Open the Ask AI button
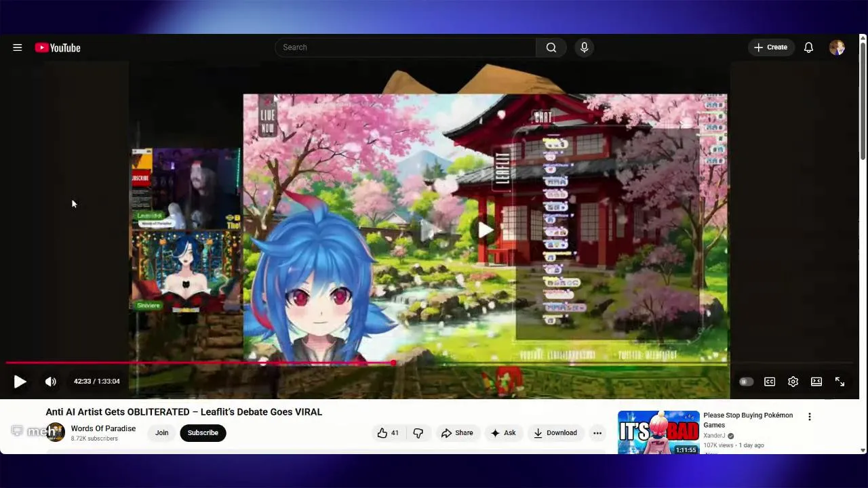The image size is (868, 488). (504, 433)
